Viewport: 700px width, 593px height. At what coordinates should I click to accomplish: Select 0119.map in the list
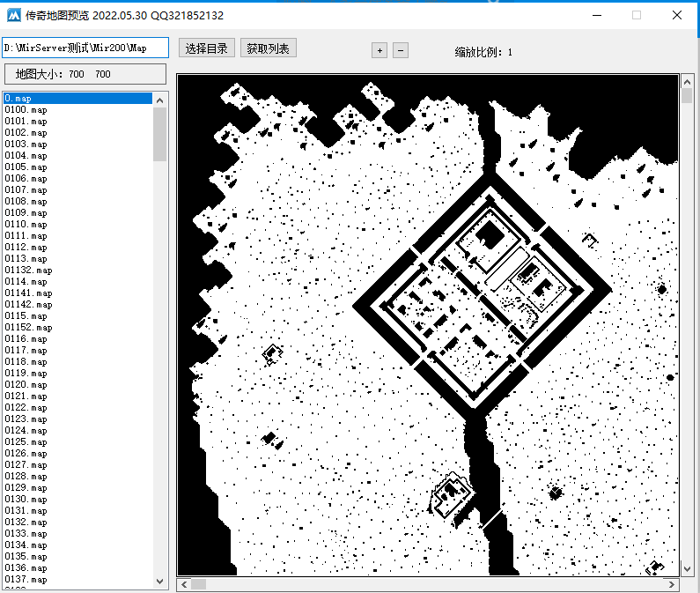77,374
